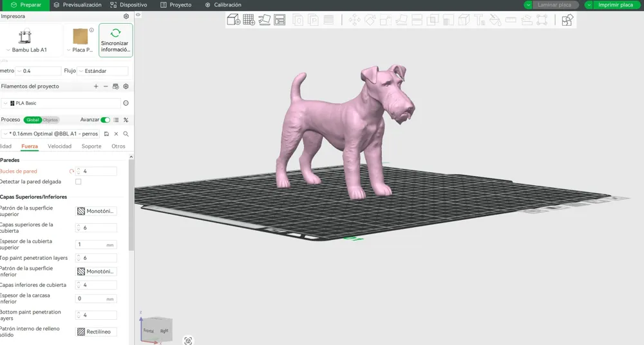Open the assembly view icon at toolbar end
644x345 pixels.
[567, 20]
